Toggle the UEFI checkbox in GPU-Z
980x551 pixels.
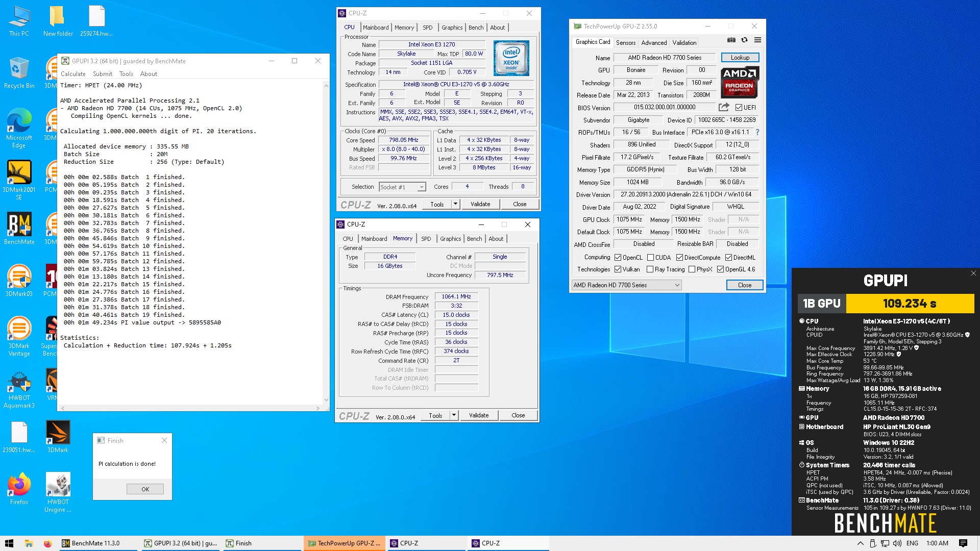coord(739,108)
